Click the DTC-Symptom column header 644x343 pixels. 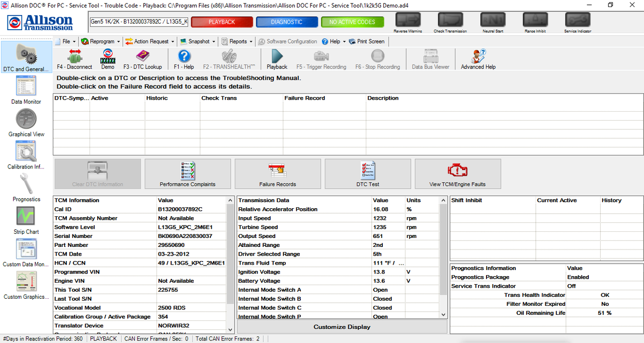click(x=71, y=98)
